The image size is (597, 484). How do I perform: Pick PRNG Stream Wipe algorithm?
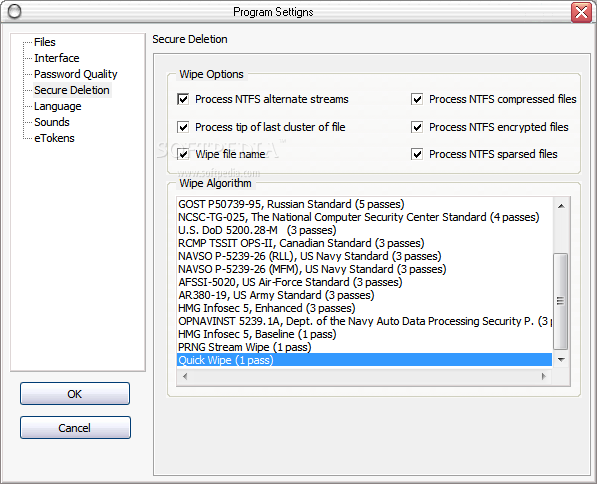(x=364, y=347)
